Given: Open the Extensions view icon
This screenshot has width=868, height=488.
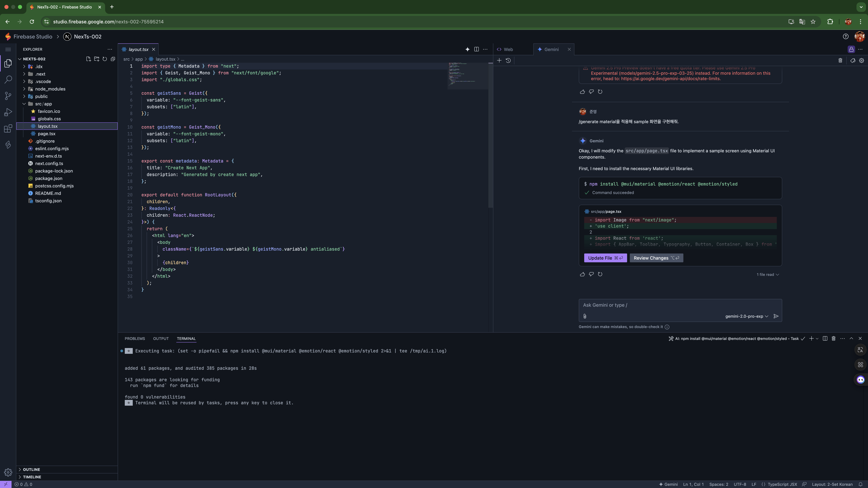Looking at the screenshot, I should click(x=8, y=129).
